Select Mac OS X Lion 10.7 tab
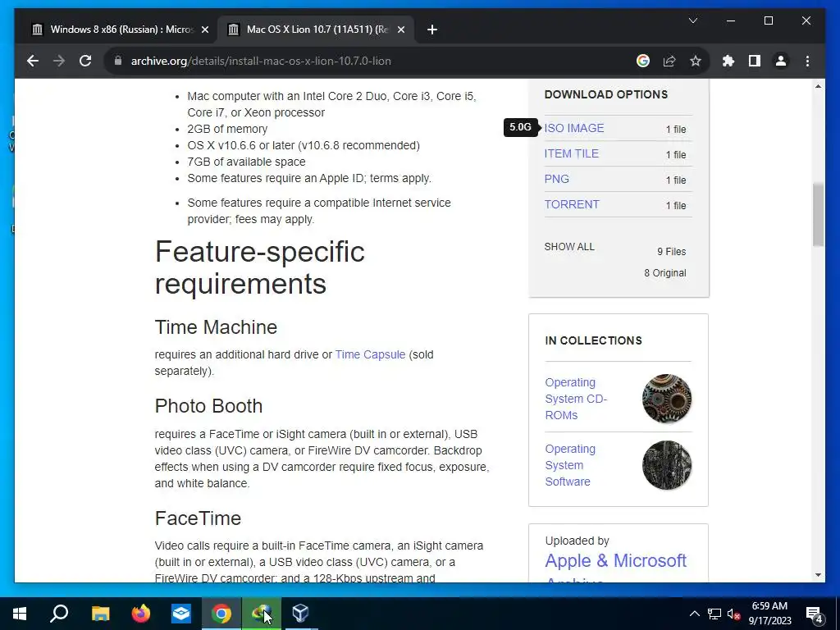 (316, 30)
